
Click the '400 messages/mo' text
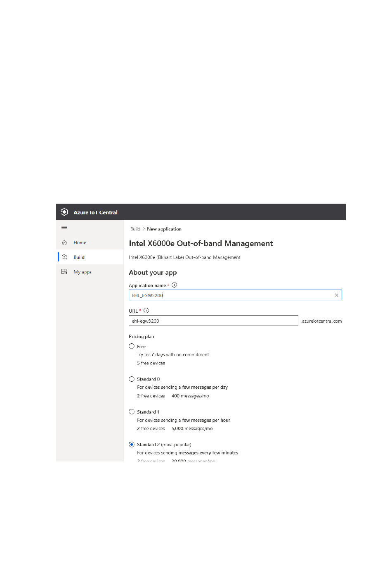190,396
